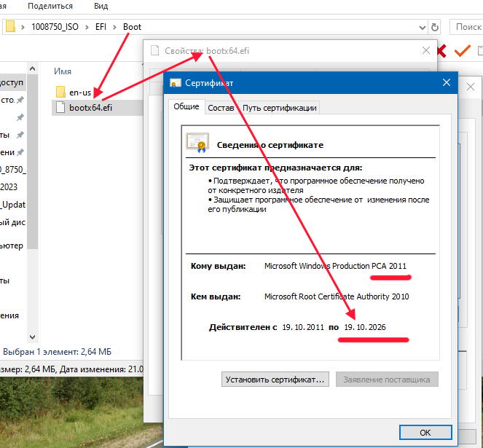Click EFI segment in the address bar
The height and width of the screenshot is (448, 483).
[101, 27]
